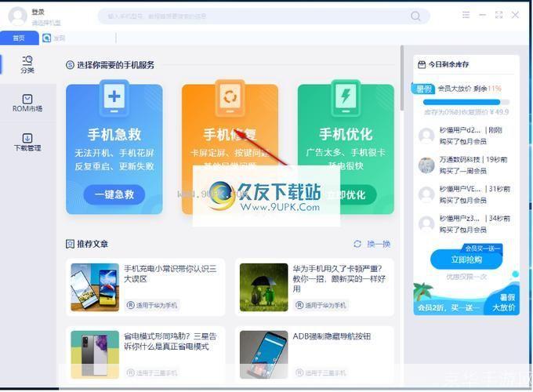Click 适用于华为手机 tag under charging article
The height and width of the screenshot is (392, 533).
tap(152, 305)
